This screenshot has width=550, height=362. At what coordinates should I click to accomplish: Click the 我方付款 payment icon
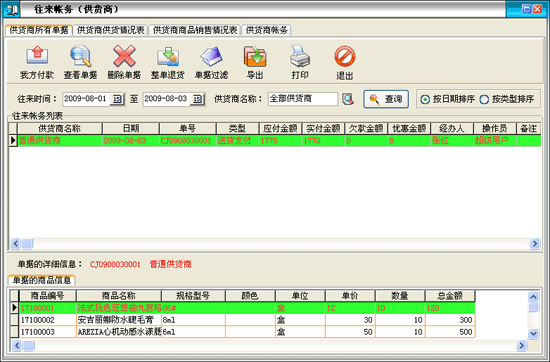(37, 56)
